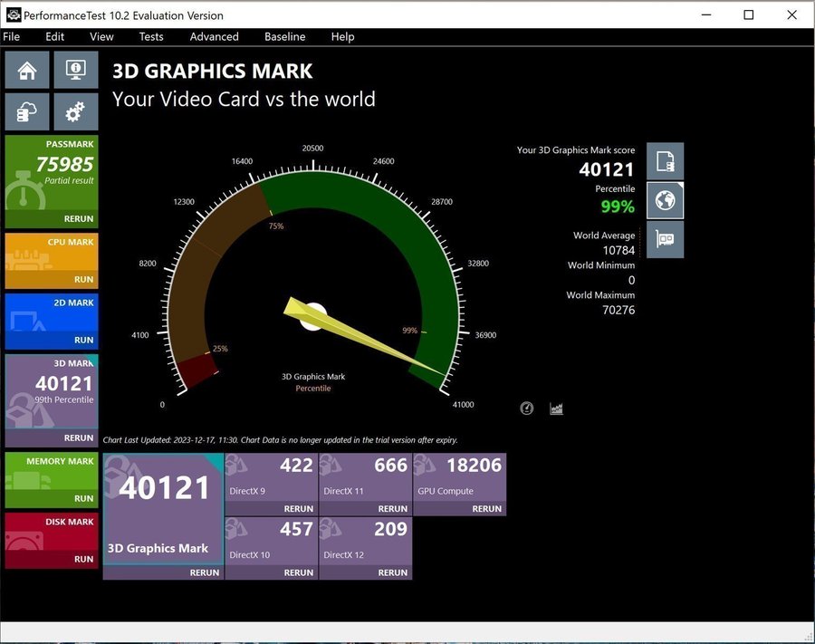This screenshot has height=644, width=815.
Task: Click the cloud baseline management icon
Action: click(27, 112)
